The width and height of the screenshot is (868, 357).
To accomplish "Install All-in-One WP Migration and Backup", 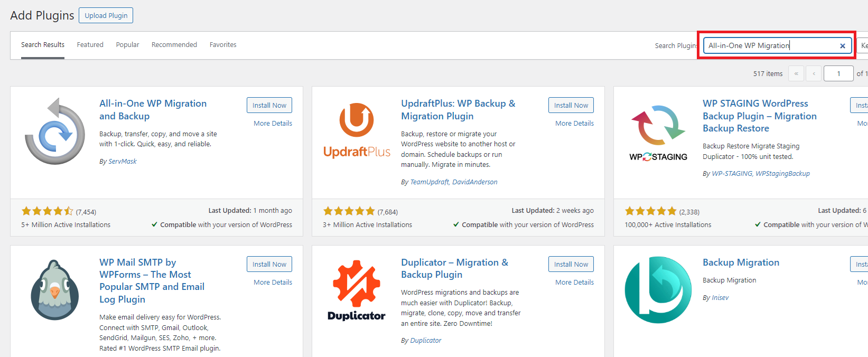I will tap(269, 105).
